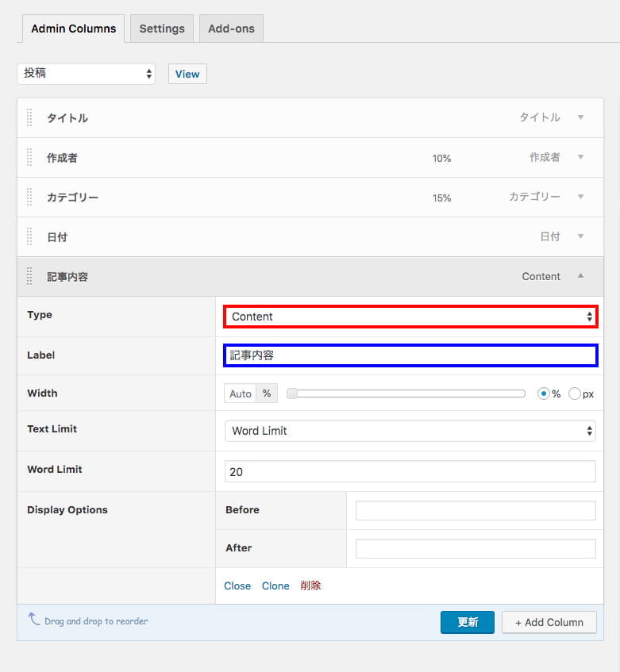This screenshot has height=672, width=620.
Task: Click the drag handle on 作成者 row
Action: click(x=29, y=157)
